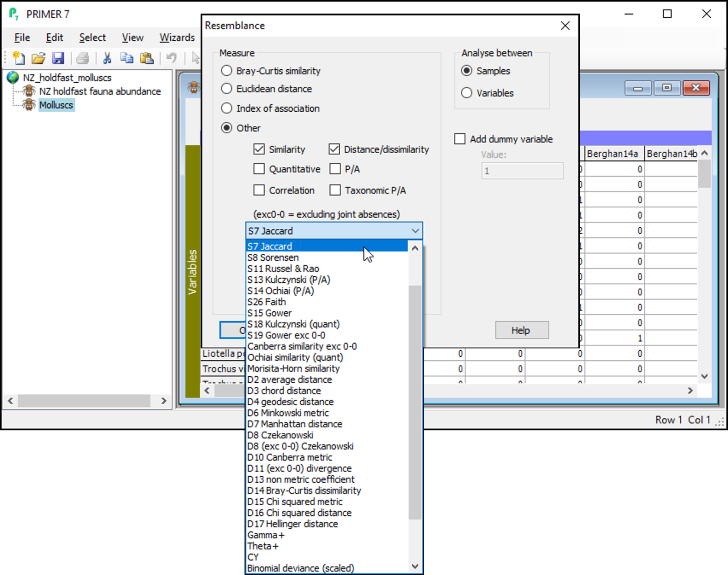Click the New document toolbar icon
Image resolution: width=728 pixels, height=575 pixels.
tap(19, 58)
